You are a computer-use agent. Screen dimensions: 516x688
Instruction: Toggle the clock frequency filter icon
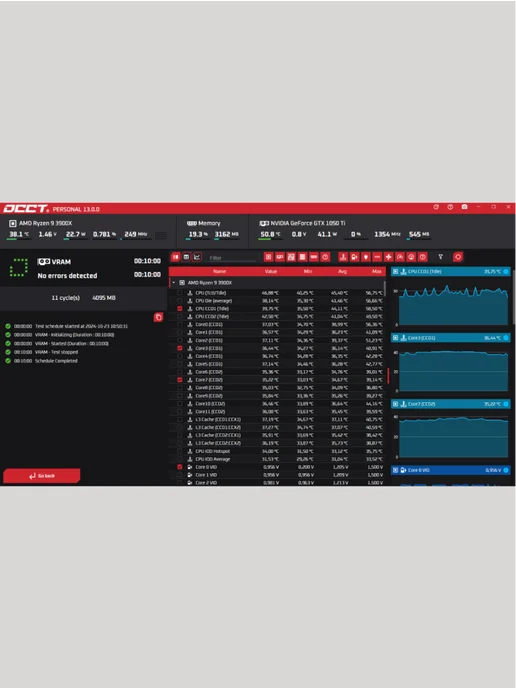[411, 257]
